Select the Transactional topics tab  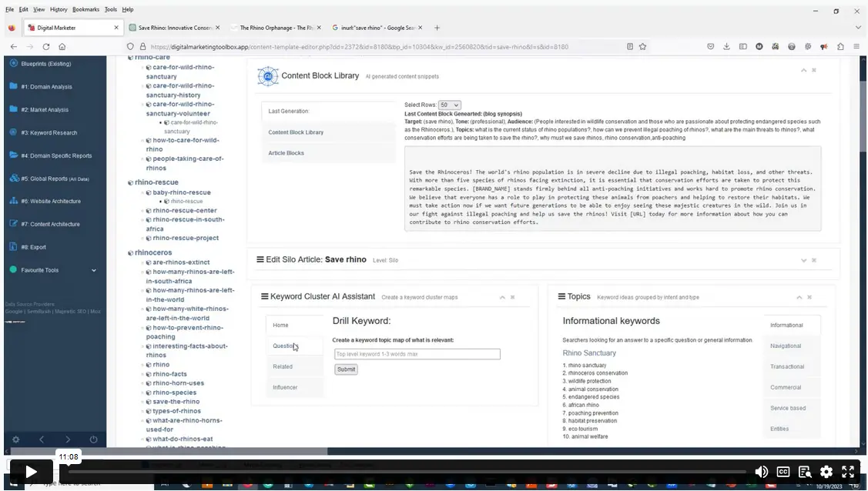click(786, 367)
